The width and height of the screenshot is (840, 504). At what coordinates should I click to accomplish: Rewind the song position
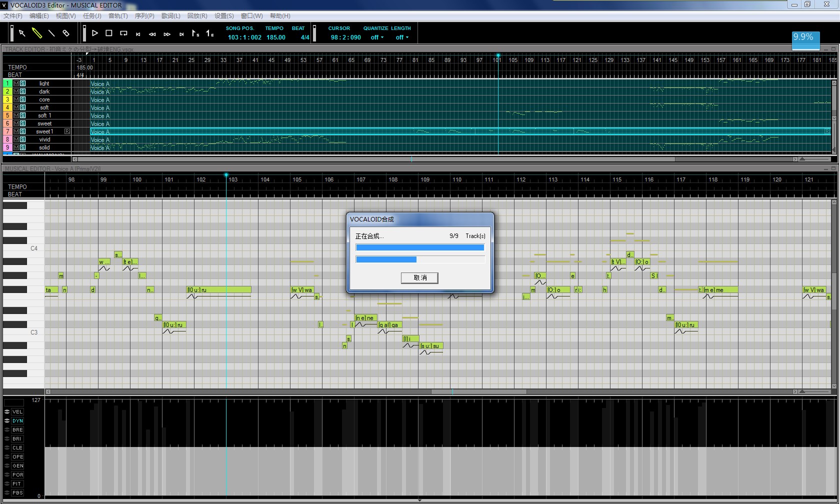152,34
